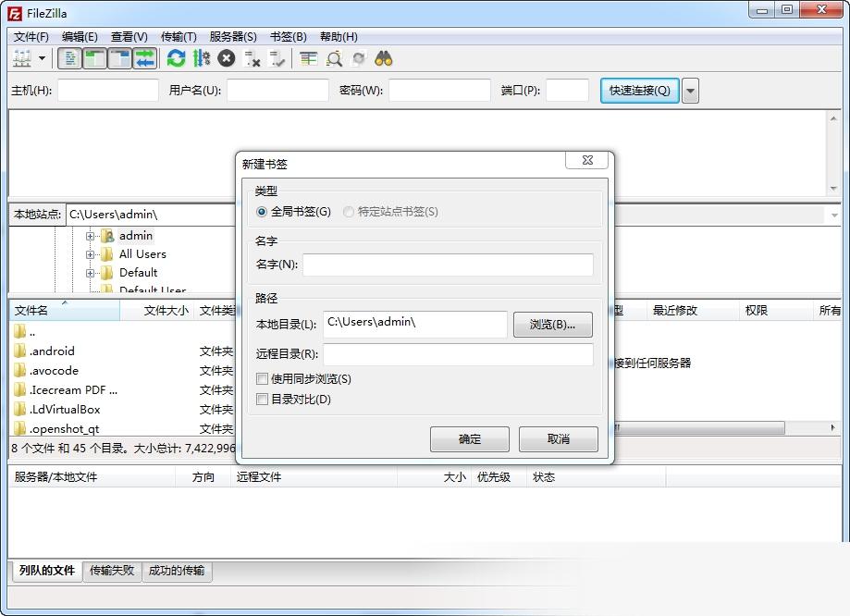
Task: Click the 名字(N) bookmark name field
Action: tap(448, 265)
